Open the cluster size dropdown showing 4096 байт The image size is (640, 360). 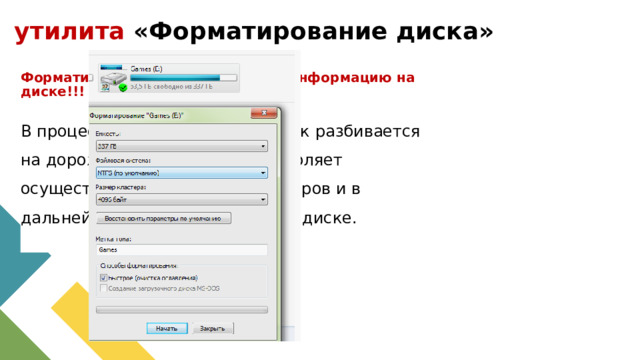[x=182, y=200]
